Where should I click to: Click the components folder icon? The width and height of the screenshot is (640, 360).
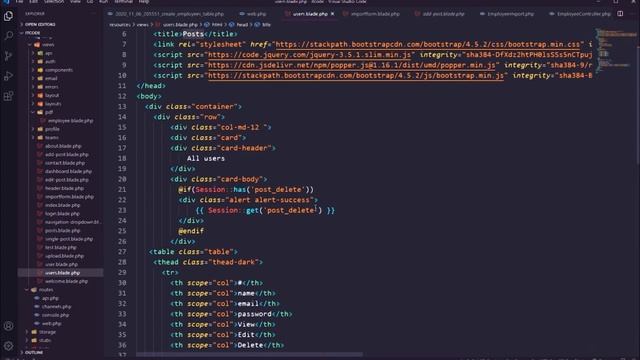40,70
